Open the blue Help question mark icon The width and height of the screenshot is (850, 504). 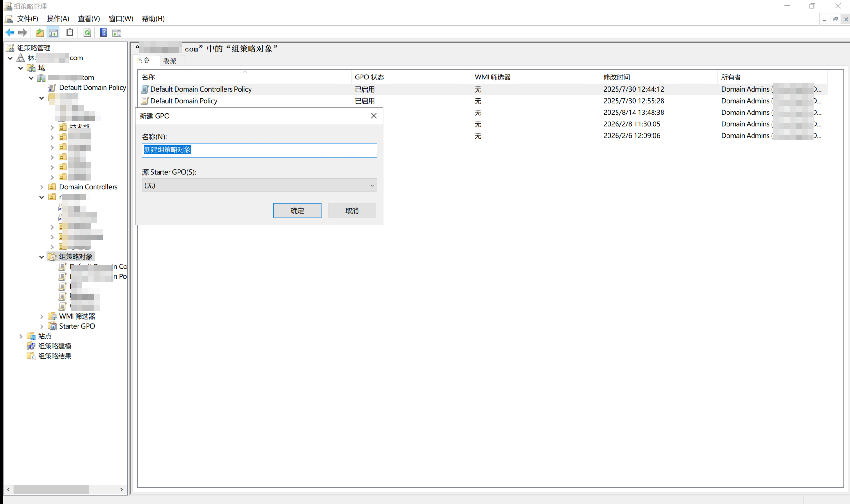coord(104,32)
